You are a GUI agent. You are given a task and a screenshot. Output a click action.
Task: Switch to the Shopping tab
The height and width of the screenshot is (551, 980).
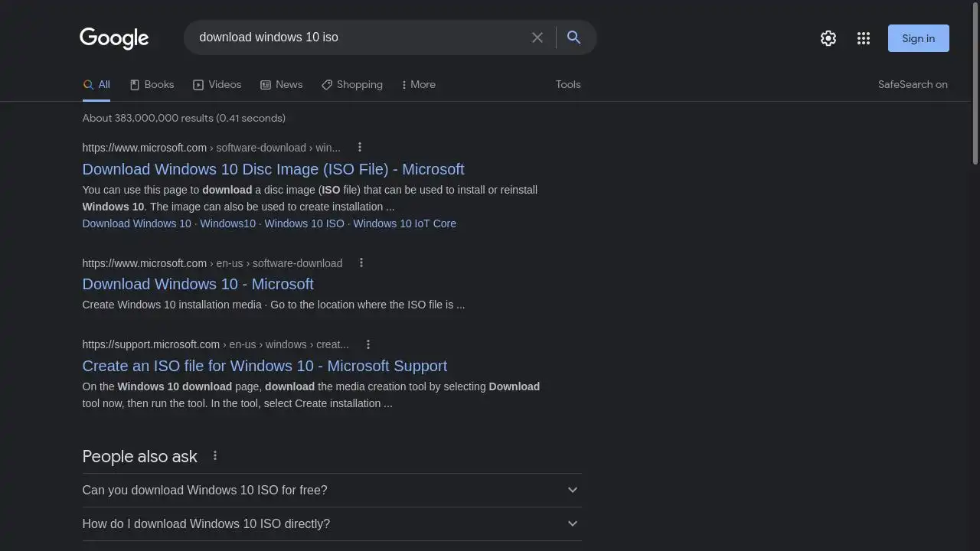coord(352,85)
